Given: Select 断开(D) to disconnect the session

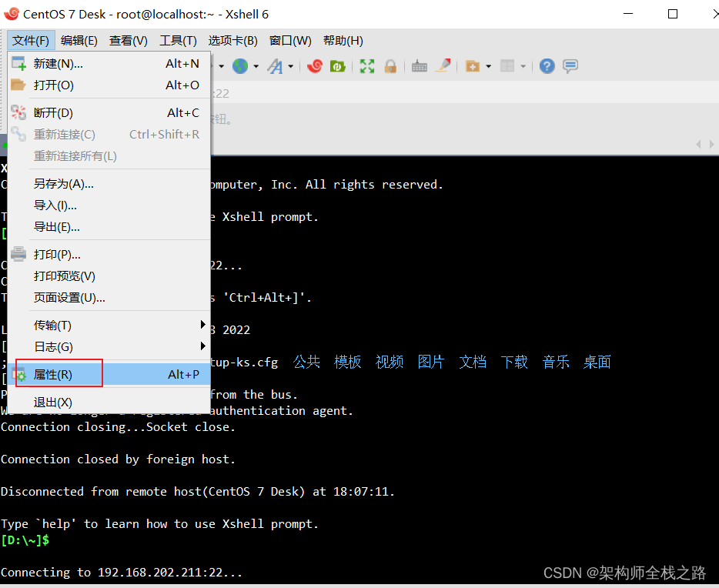Looking at the screenshot, I should 109,112.
